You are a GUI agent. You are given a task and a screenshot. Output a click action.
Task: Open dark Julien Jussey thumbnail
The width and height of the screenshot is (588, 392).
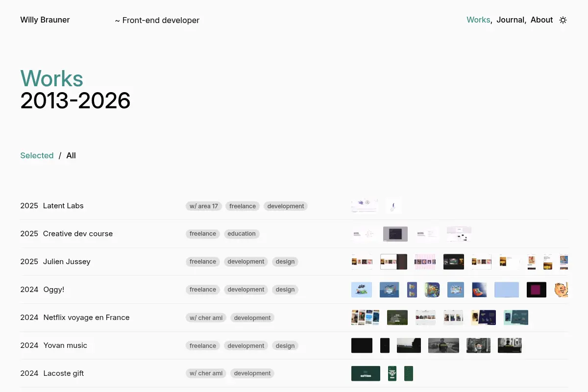pos(454,262)
